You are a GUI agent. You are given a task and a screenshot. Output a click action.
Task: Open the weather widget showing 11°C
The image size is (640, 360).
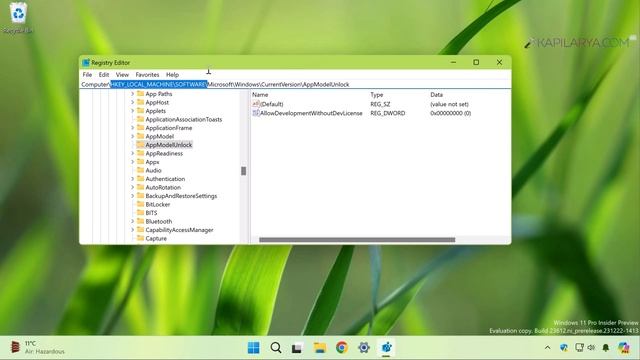38,347
